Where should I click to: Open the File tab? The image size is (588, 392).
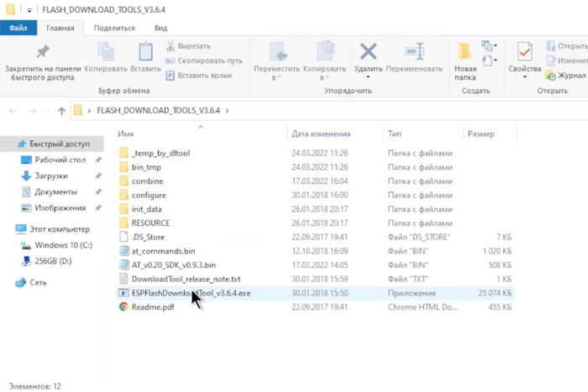[17, 28]
